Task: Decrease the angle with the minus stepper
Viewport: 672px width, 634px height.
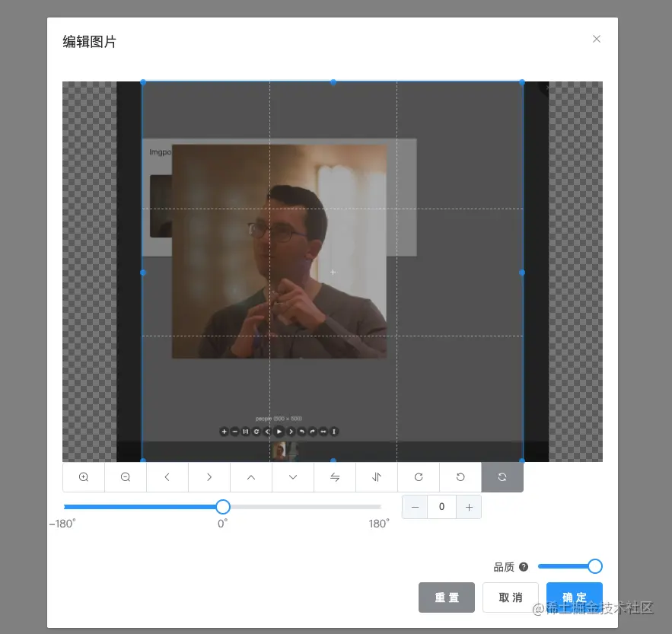Action: [x=414, y=506]
